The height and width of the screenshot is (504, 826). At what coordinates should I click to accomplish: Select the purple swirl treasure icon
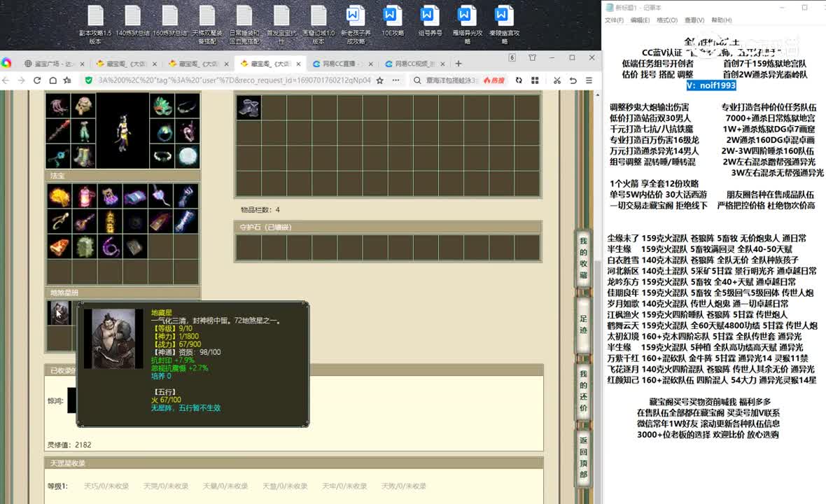(x=110, y=247)
